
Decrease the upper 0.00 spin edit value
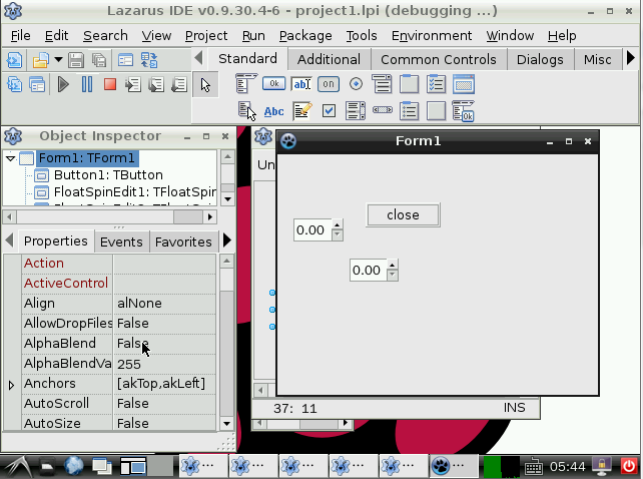[x=337, y=235]
